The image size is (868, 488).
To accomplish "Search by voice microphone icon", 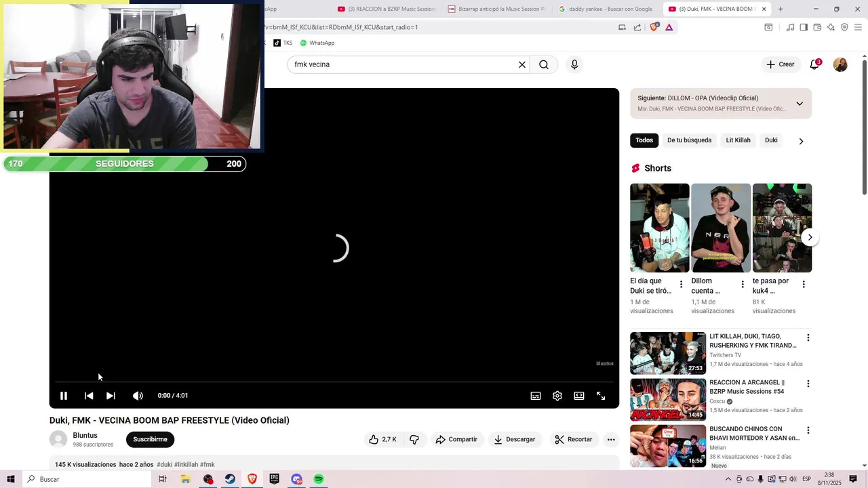I will pyautogui.click(x=574, y=64).
